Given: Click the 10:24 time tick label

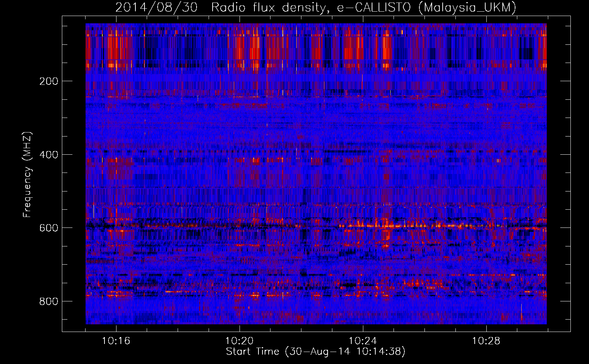Looking at the screenshot, I should 363,341.
